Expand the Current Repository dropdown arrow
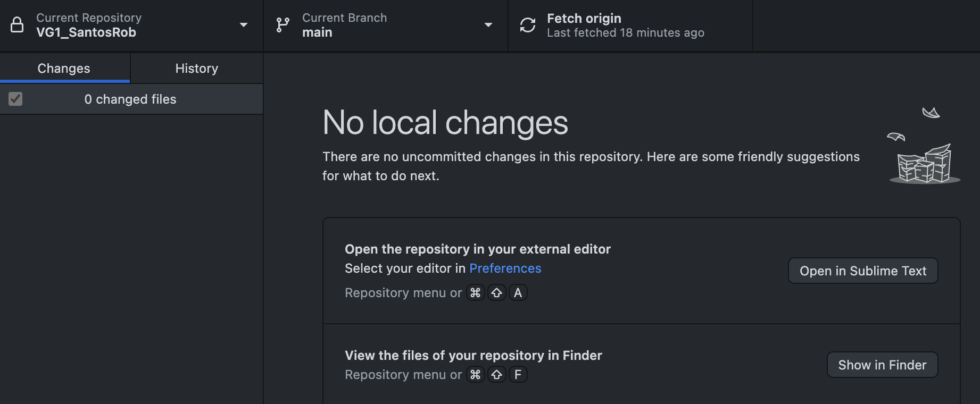The image size is (980, 404). pyautogui.click(x=244, y=25)
